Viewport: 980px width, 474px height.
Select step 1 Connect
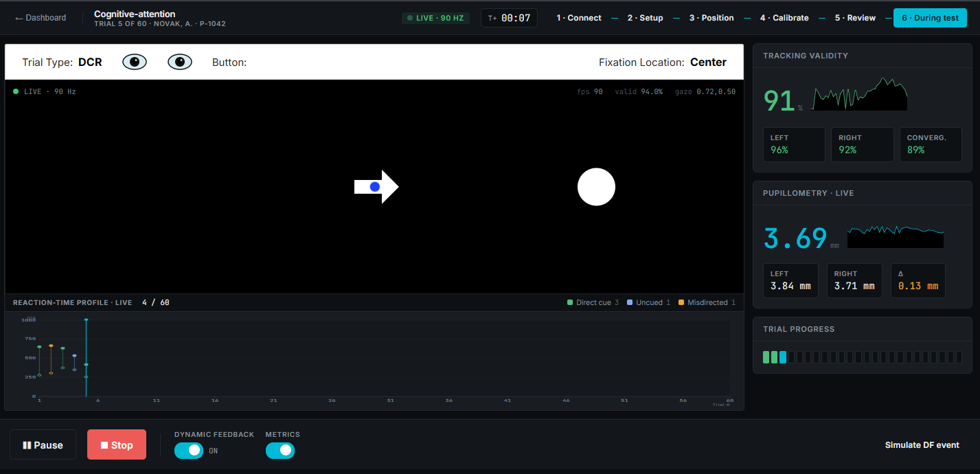(x=579, y=18)
